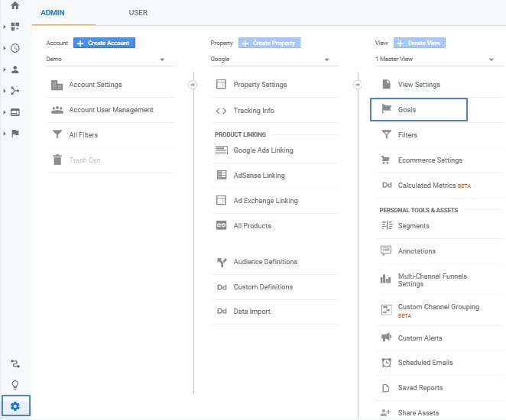Screen dimensions: 506x420
Task: Click the arrow circle between Account and Property
Action: (193, 85)
